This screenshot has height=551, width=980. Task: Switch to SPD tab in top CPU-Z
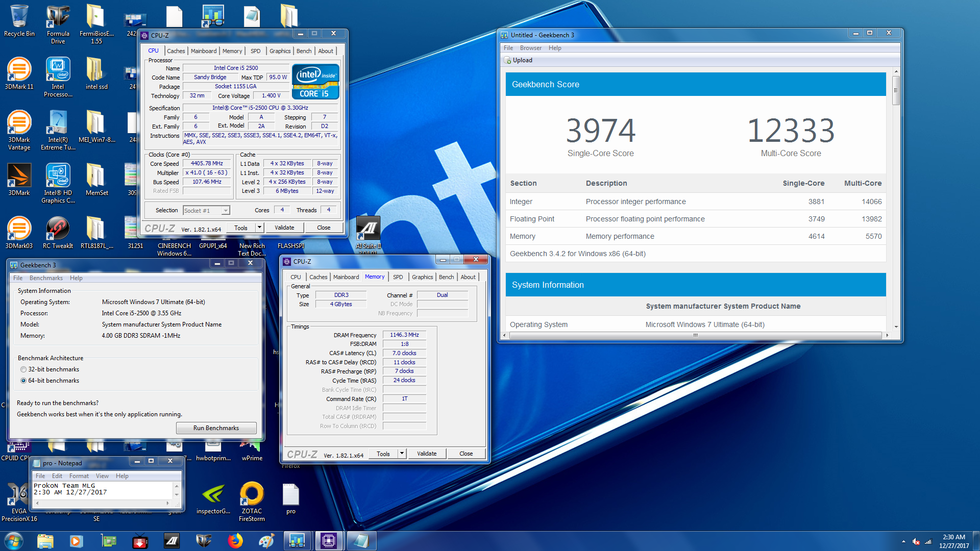pos(256,51)
